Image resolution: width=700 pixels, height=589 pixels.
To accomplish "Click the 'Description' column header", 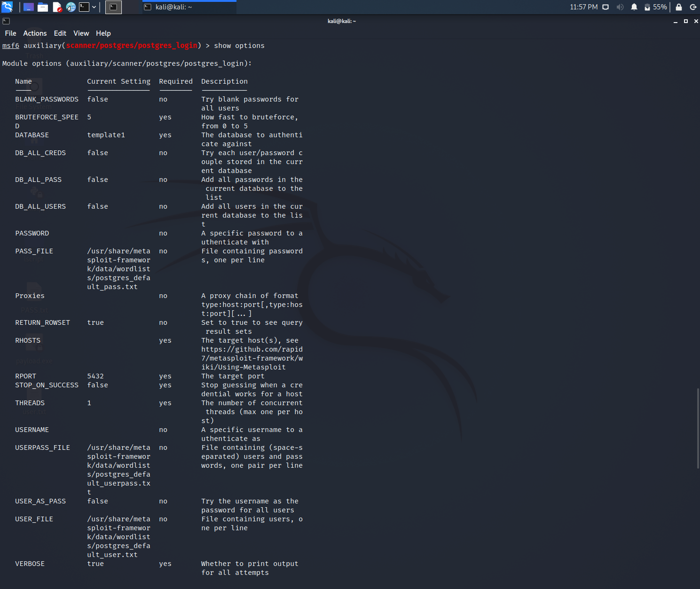I will [x=224, y=81].
